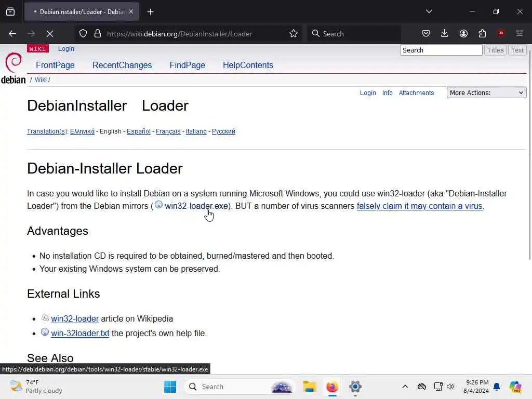Open the Extensions puzzle icon
Viewport: 532px width, 399px height.
pyautogui.click(x=482, y=33)
